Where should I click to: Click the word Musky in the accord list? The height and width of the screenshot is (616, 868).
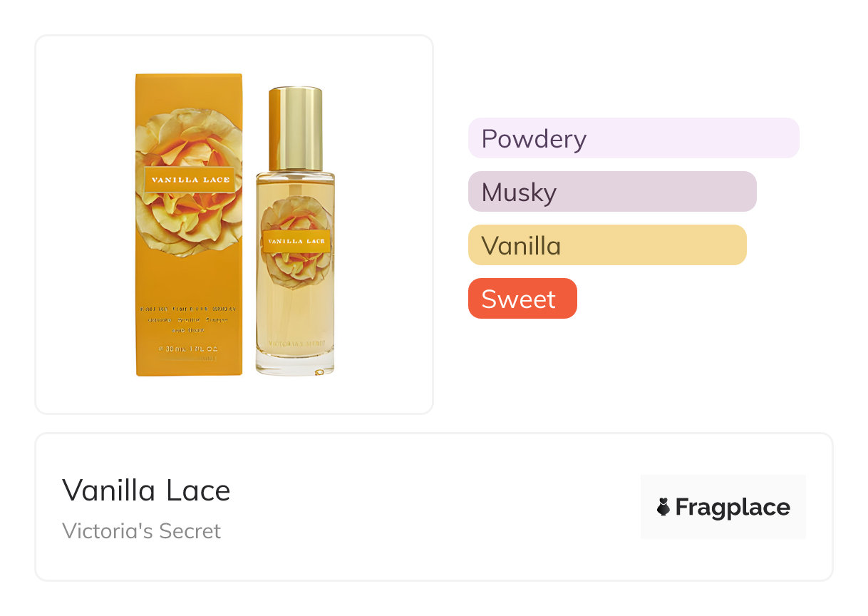point(519,191)
